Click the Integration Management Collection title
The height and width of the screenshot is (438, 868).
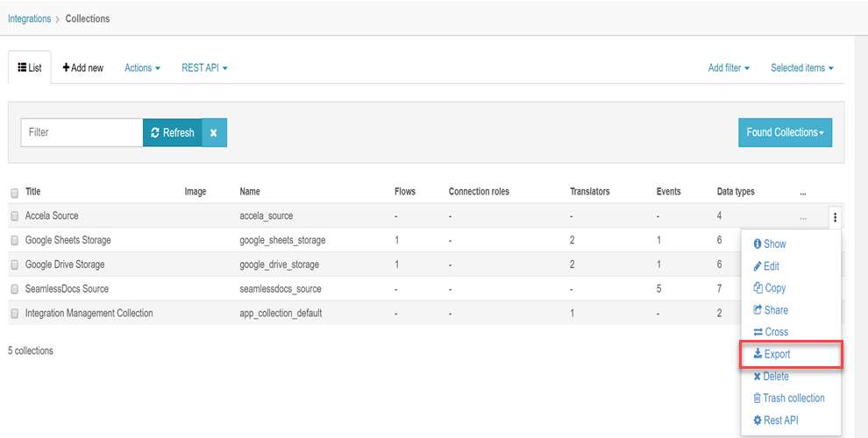click(89, 313)
